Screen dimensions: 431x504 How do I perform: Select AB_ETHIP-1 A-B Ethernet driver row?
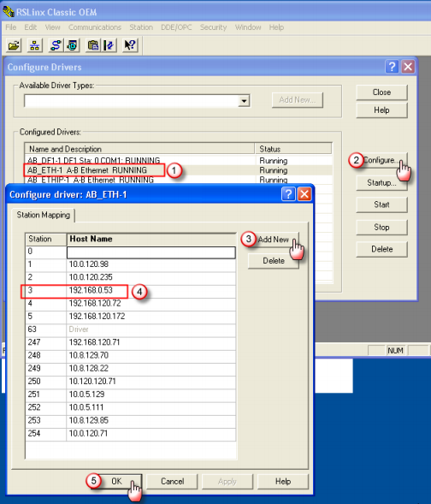coord(178,180)
